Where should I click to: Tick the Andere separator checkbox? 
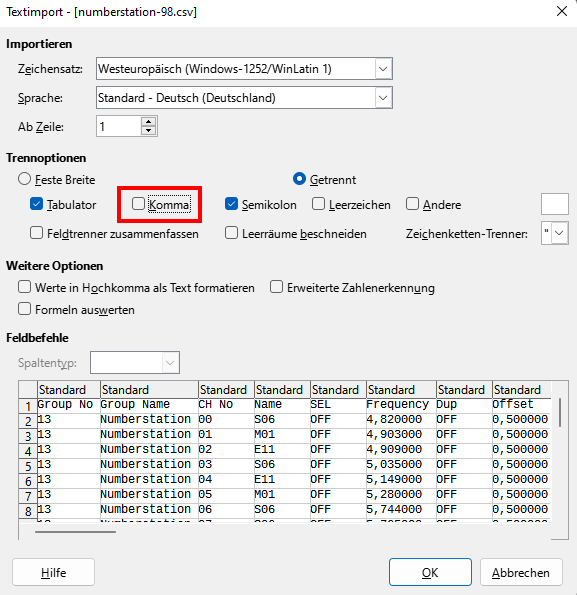pyautogui.click(x=412, y=204)
